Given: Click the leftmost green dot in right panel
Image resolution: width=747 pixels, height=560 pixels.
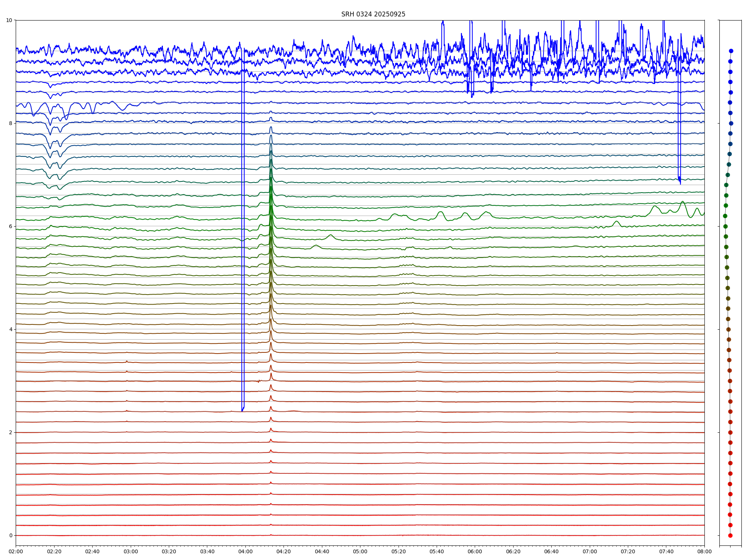Looking at the screenshot, I should 725,216.
